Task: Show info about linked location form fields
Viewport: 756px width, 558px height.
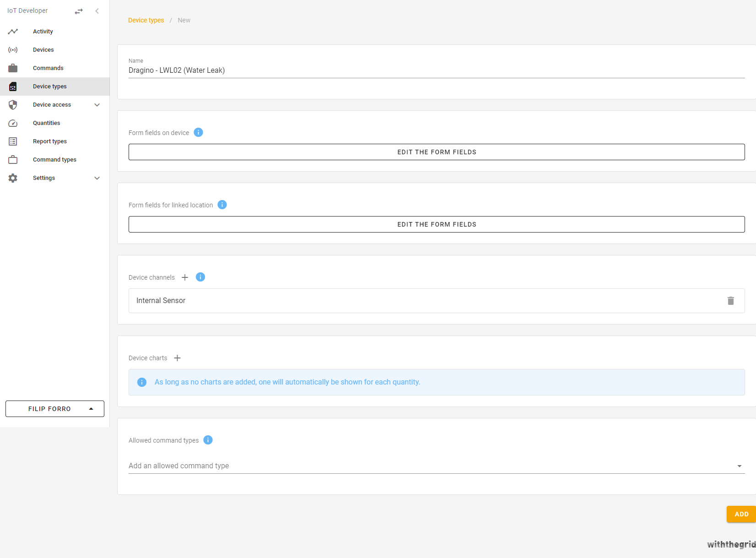Action: click(x=222, y=205)
